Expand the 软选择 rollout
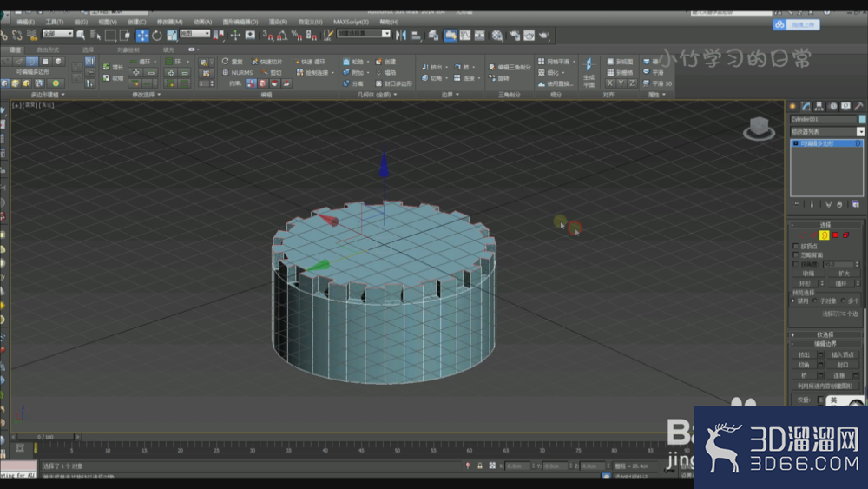This screenshot has width=868, height=489. (x=825, y=334)
